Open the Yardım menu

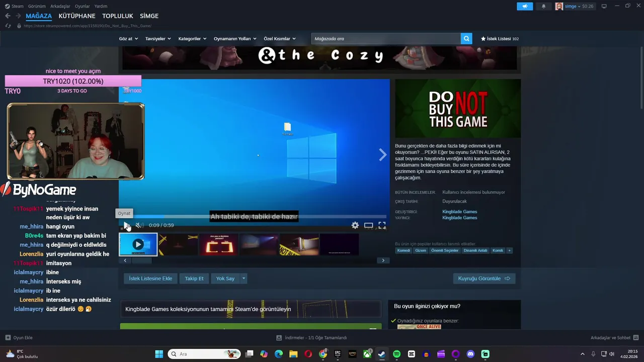point(101,6)
